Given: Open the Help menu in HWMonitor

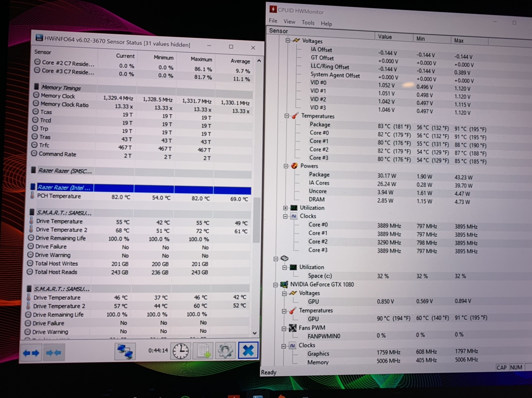Looking at the screenshot, I should click(x=326, y=24).
